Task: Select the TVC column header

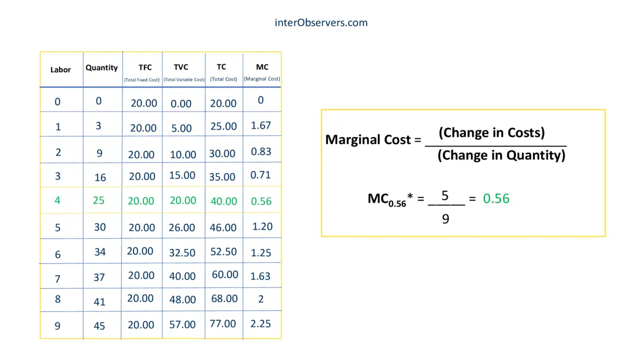Action: 181,68
